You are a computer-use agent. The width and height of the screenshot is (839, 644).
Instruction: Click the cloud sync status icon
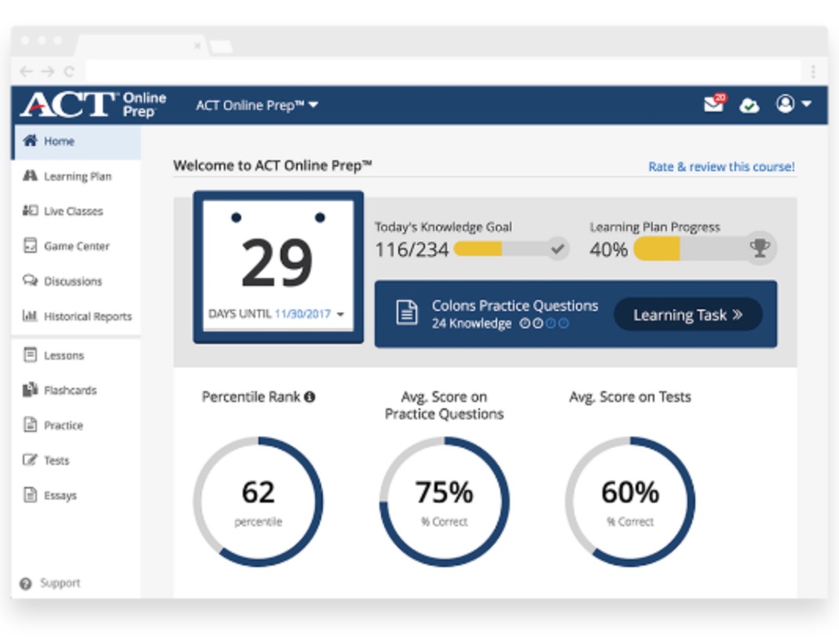coord(749,105)
